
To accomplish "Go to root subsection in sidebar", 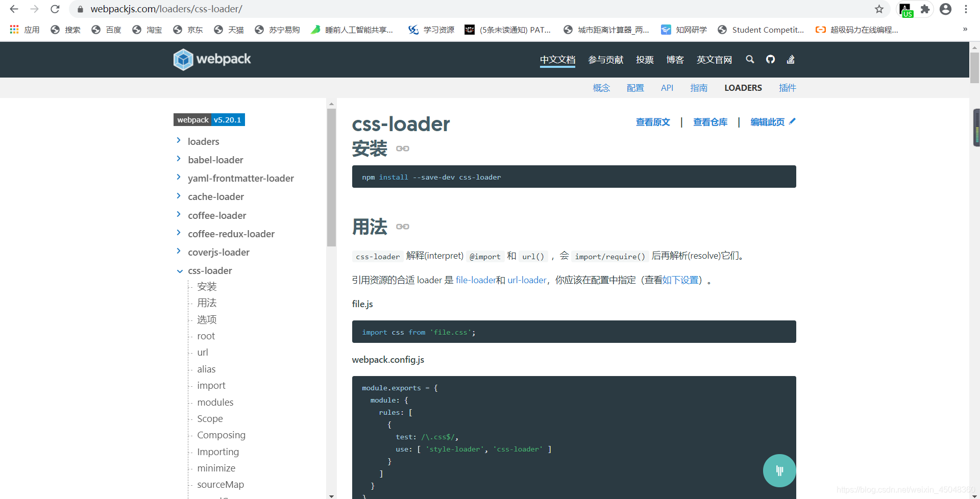I will (x=206, y=336).
